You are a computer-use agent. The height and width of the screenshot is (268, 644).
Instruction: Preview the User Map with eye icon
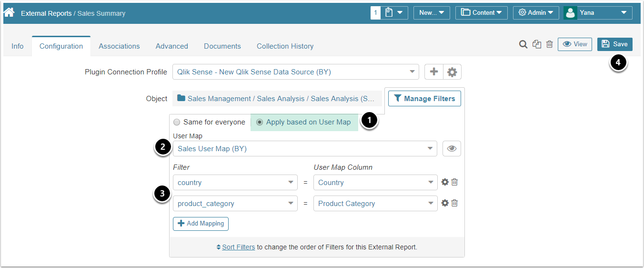452,149
